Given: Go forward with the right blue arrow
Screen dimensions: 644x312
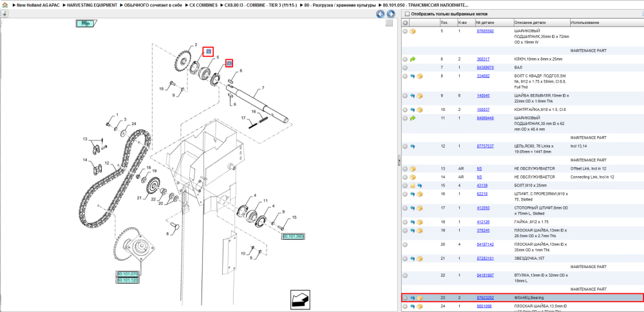Looking at the screenshot, I should (391, 14).
